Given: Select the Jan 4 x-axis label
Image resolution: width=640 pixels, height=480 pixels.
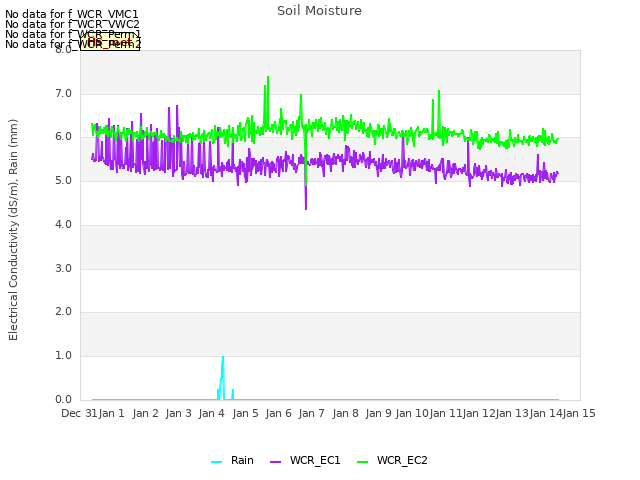Looking at the screenshot, I should pos(212,413).
